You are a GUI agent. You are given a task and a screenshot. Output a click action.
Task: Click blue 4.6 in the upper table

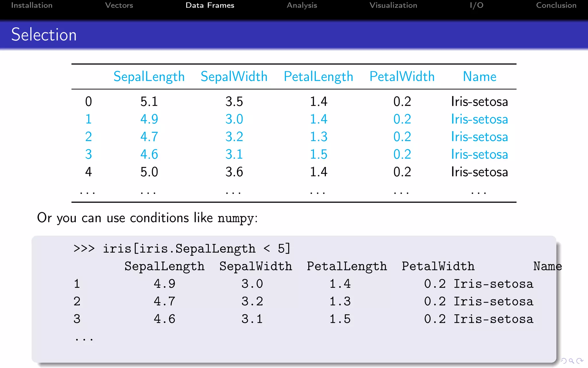(x=149, y=154)
